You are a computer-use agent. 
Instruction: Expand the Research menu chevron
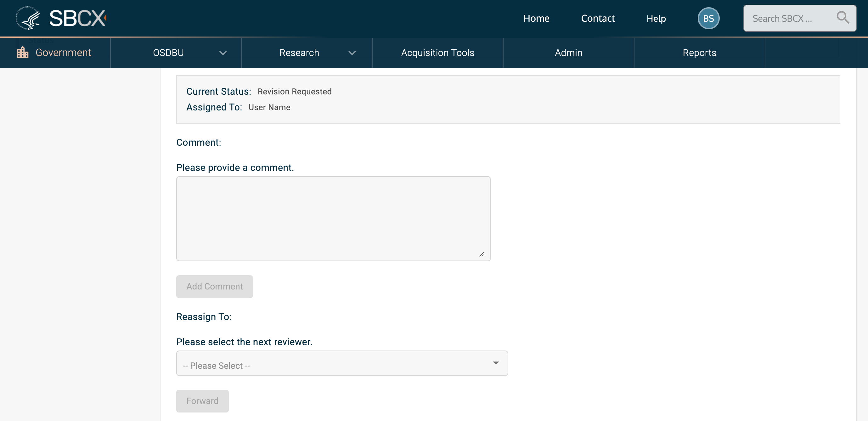click(352, 53)
